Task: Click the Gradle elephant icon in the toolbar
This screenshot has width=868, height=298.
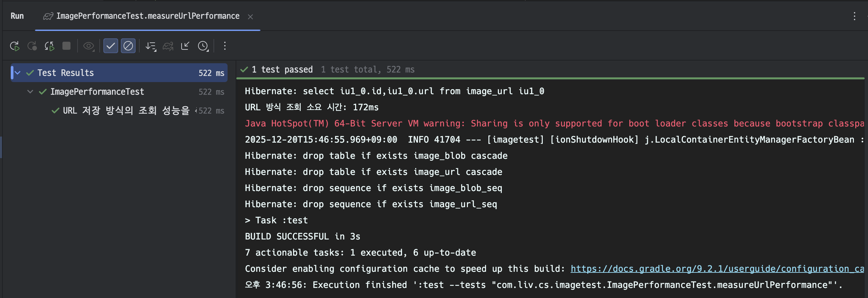Action: pos(168,46)
